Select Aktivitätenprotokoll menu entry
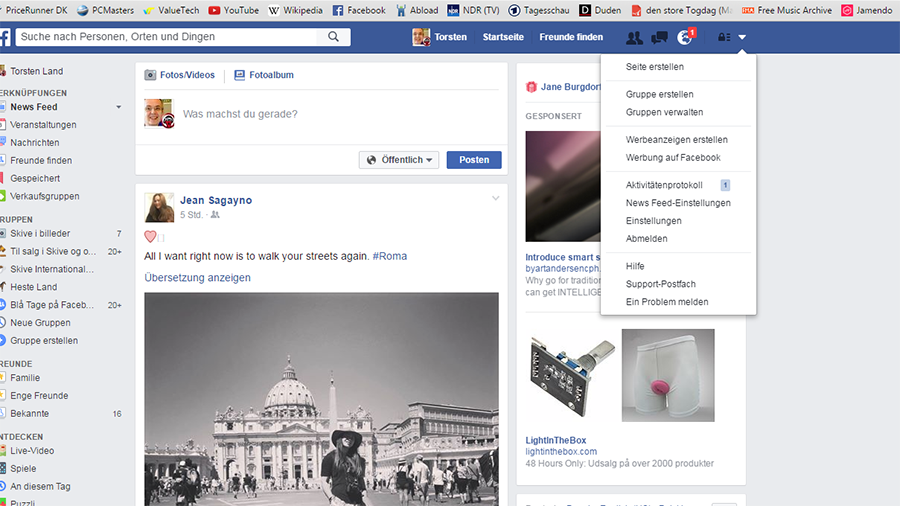This screenshot has height=506, width=900. tap(664, 185)
